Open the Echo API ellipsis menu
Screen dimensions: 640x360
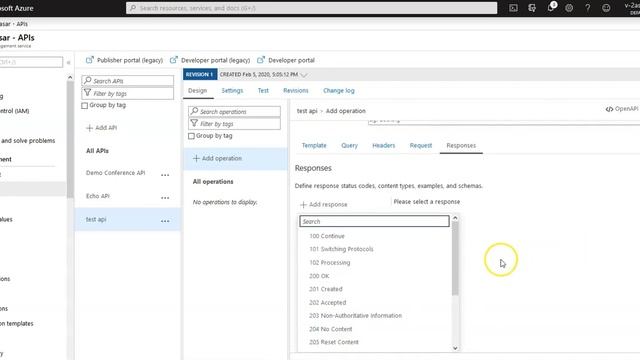[165, 198]
